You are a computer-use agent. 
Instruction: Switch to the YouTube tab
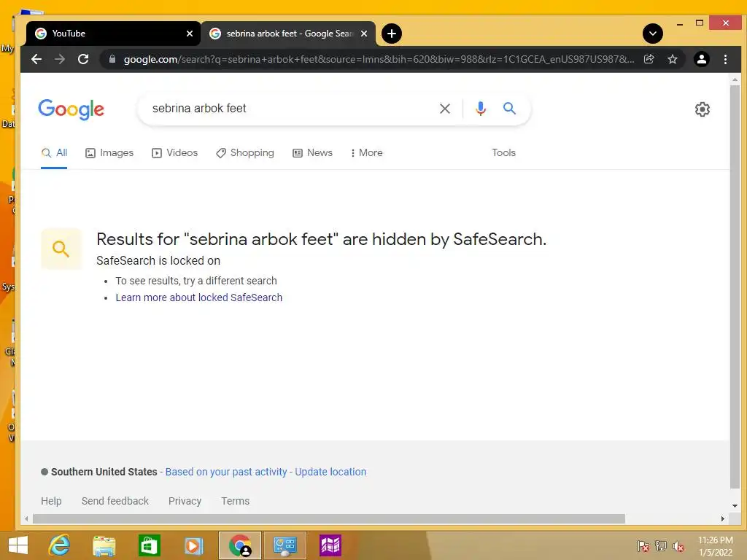113,34
